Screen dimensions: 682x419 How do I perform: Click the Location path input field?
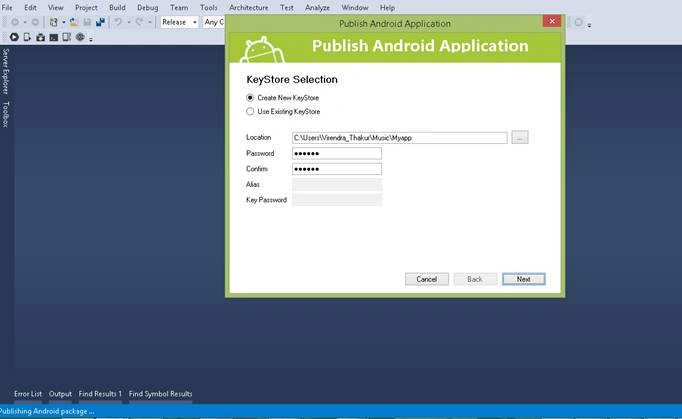400,138
